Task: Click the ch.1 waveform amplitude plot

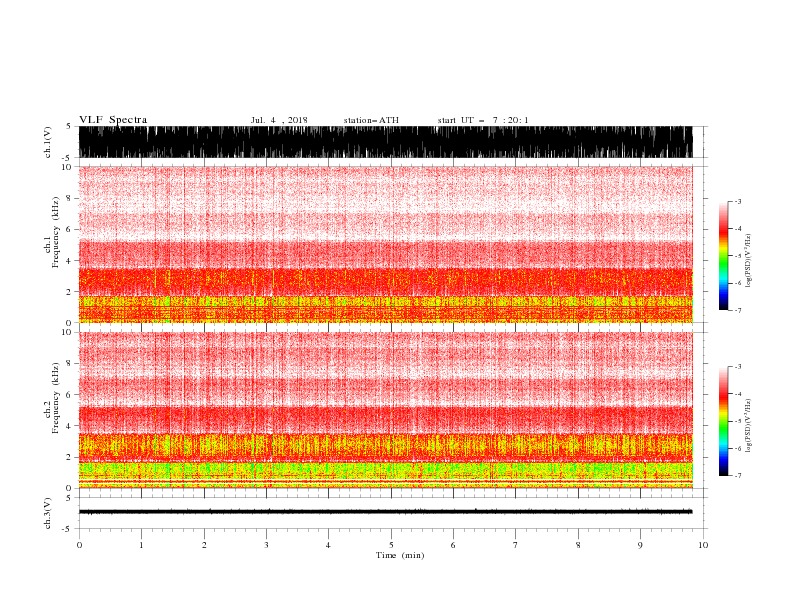Action: 385,142
